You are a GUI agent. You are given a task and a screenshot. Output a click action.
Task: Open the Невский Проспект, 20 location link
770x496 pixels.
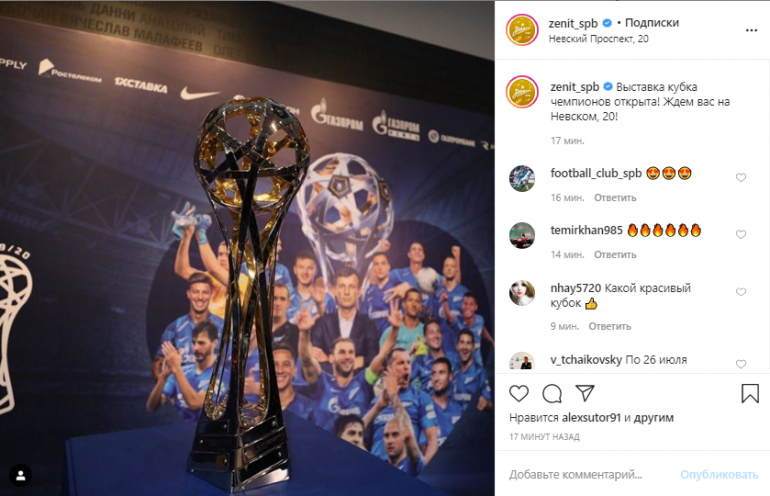[x=598, y=39]
